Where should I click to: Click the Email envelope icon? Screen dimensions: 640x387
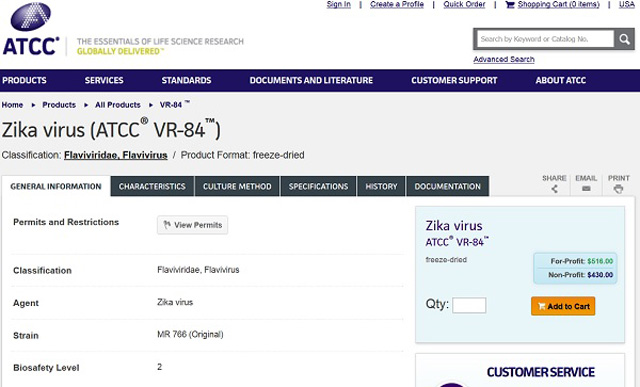click(586, 189)
